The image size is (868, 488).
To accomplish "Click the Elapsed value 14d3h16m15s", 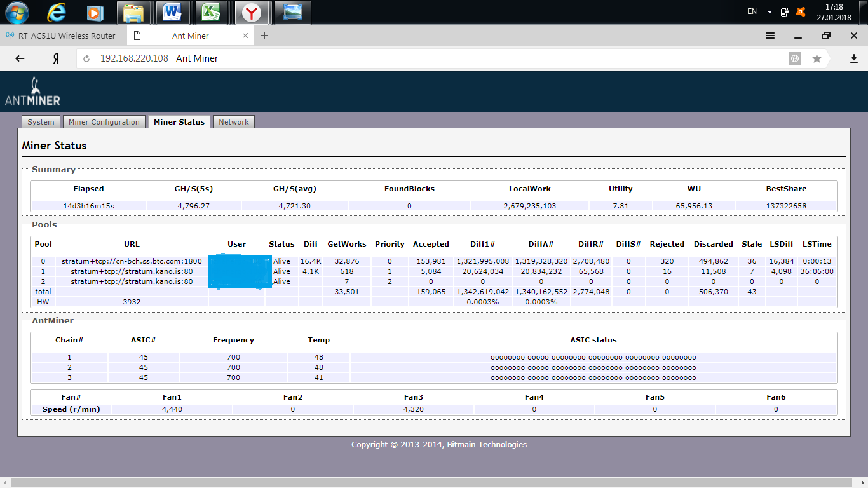I will 88,206.
